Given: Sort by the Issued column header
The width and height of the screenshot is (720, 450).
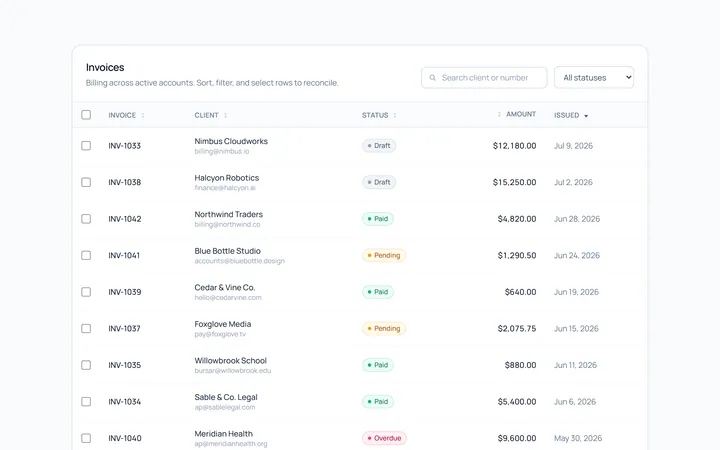Looking at the screenshot, I should 567,115.
